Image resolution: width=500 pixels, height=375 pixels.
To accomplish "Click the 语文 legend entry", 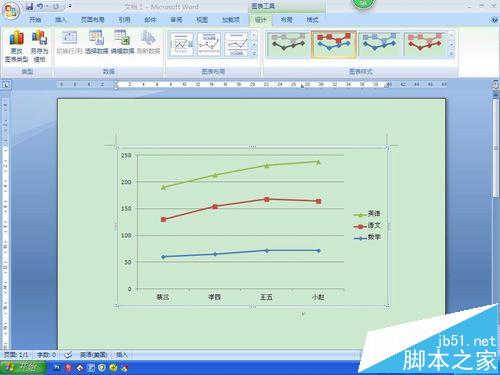I will [x=367, y=226].
